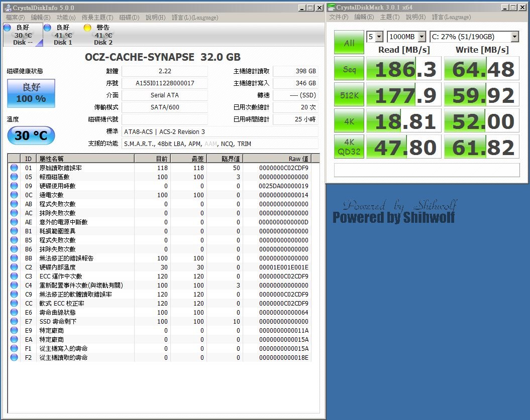
Task: Click the CrystalDiskMark title bar icon
Action: click(x=331, y=7)
